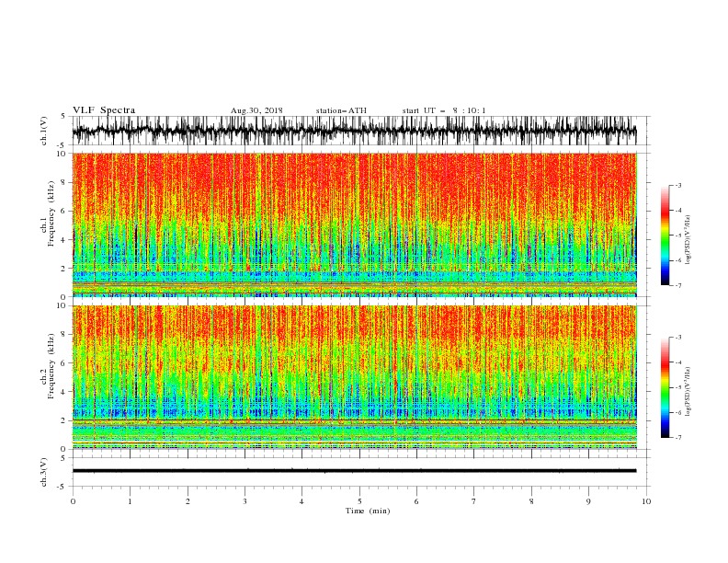Click time axis tick label '9'
728x563 pixels.
tap(588, 501)
